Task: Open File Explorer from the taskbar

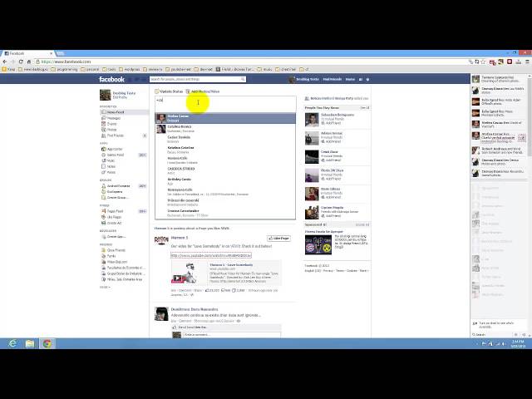Action: pos(30,343)
